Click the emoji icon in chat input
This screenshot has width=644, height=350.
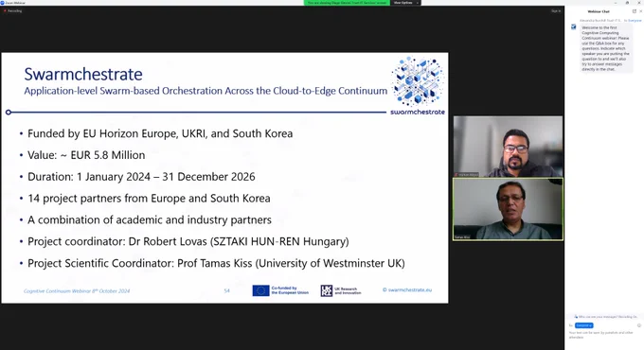[x=639, y=325]
